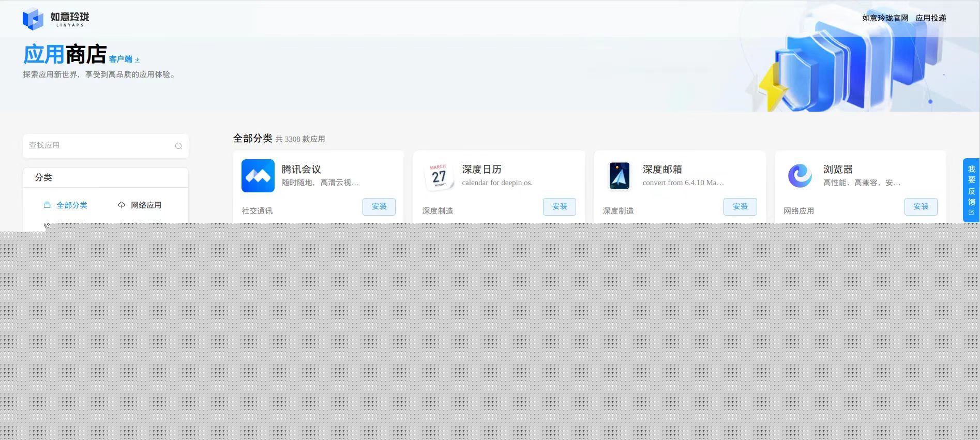This screenshot has width=980, height=440.
Task: Open the 我要反馈 feedback panel
Action: tap(971, 190)
